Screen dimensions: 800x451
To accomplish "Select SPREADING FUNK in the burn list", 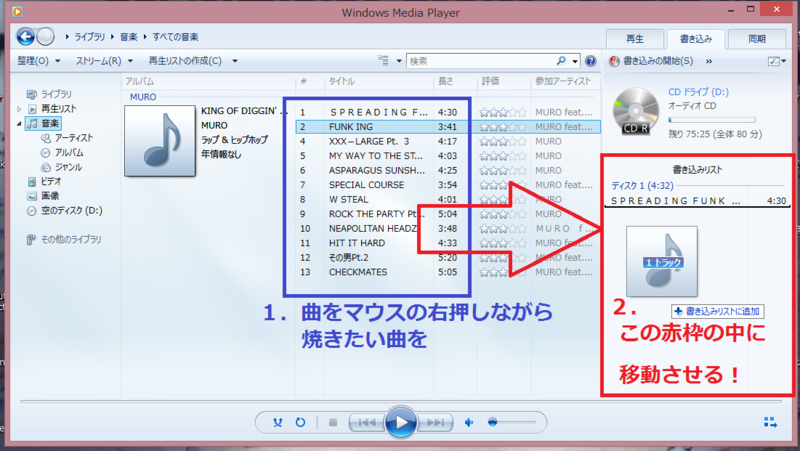I will pyautogui.click(x=697, y=201).
